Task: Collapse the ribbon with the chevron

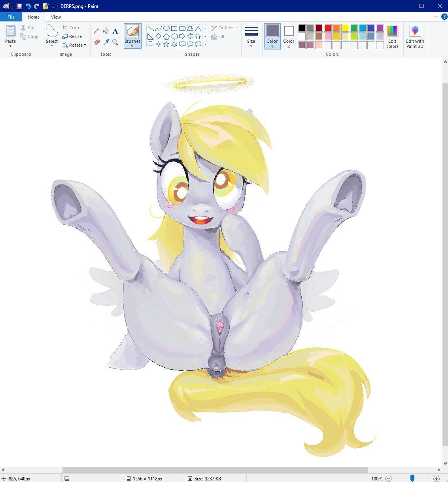Action: point(436,17)
